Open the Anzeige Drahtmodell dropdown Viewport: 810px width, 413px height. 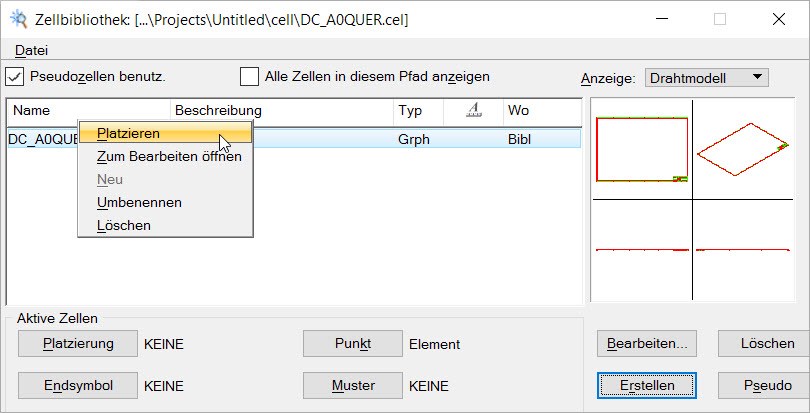[707, 78]
